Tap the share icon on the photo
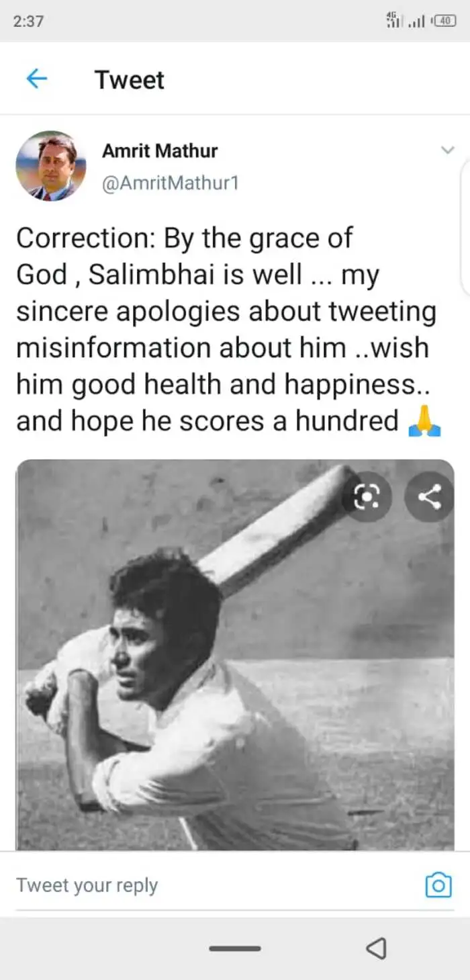470x980 pixels. point(429,497)
